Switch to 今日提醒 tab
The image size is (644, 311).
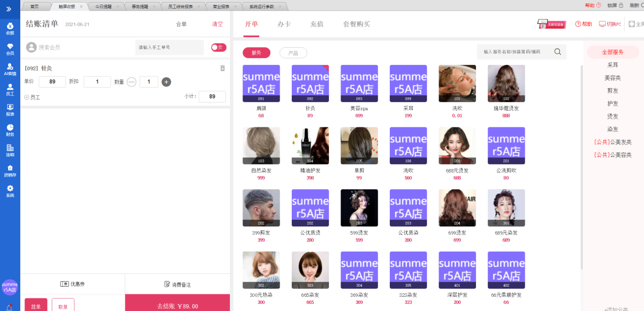coord(105,6)
